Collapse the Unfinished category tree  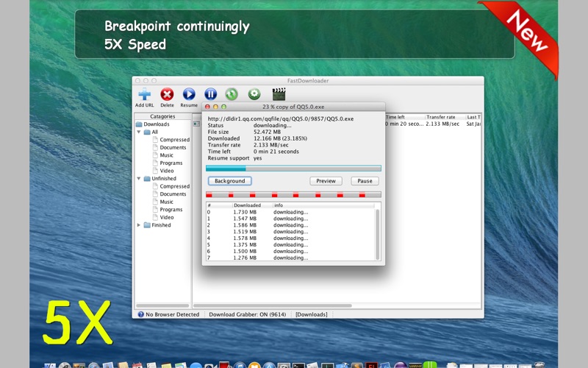pyautogui.click(x=139, y=178)
